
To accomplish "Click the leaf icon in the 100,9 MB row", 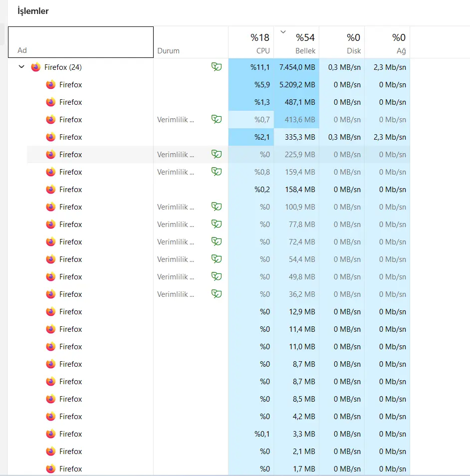I will tap(217, 207).
